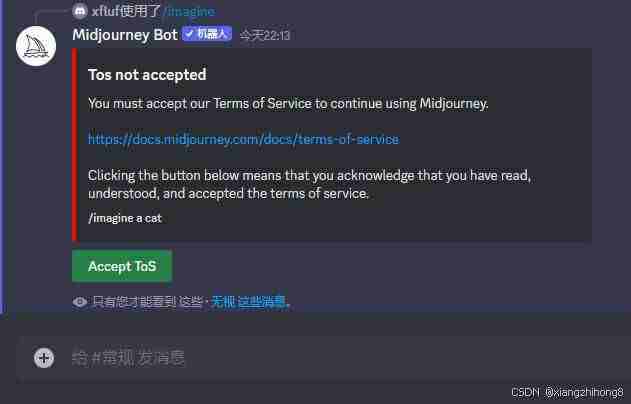Click the 'You must accept our Terms' sentence
631x404 pixels.
(288, 104)
